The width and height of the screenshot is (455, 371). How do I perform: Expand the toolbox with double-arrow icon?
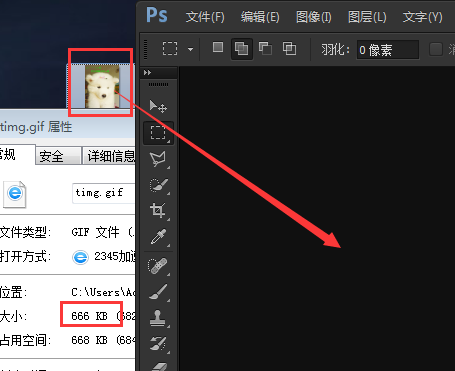pos(147,72)
